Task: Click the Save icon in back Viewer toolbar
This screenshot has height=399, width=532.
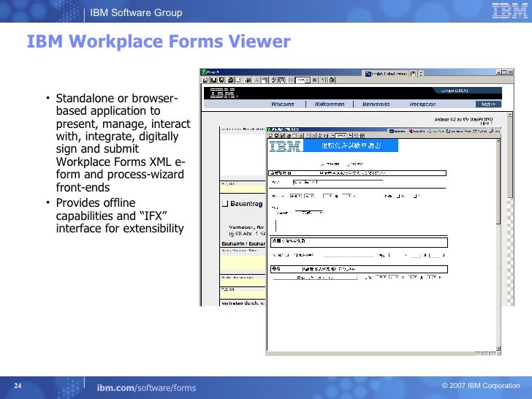Action: coord(213,80)
